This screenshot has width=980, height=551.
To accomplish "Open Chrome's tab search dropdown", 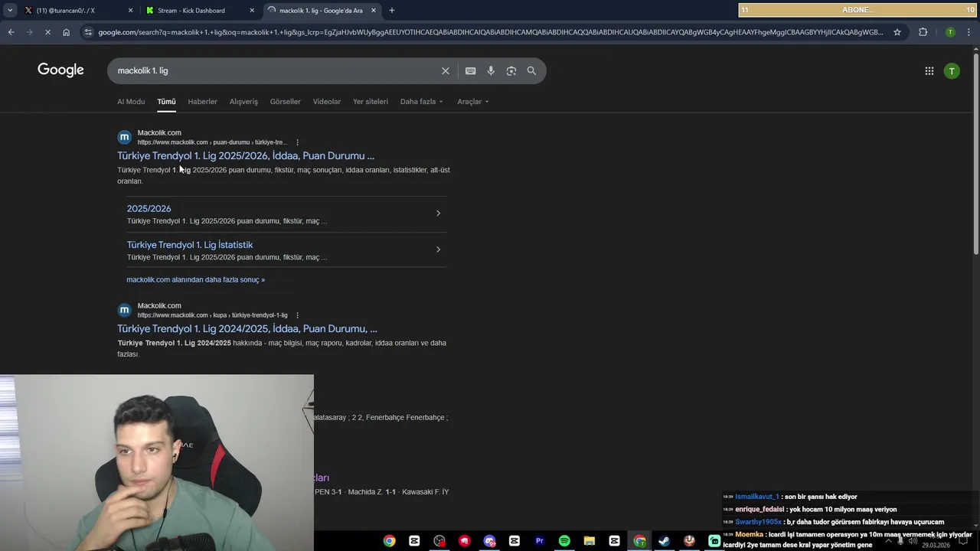I will pos(10,10).
